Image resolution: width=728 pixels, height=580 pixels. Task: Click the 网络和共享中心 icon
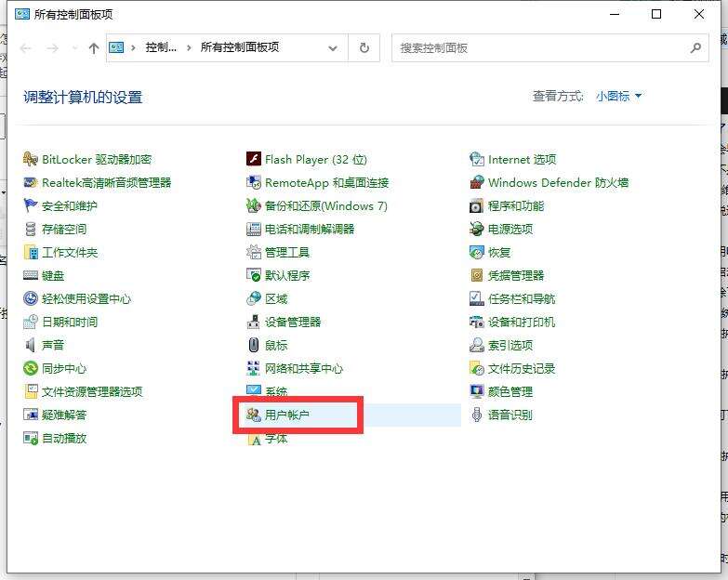coord(254,368)
